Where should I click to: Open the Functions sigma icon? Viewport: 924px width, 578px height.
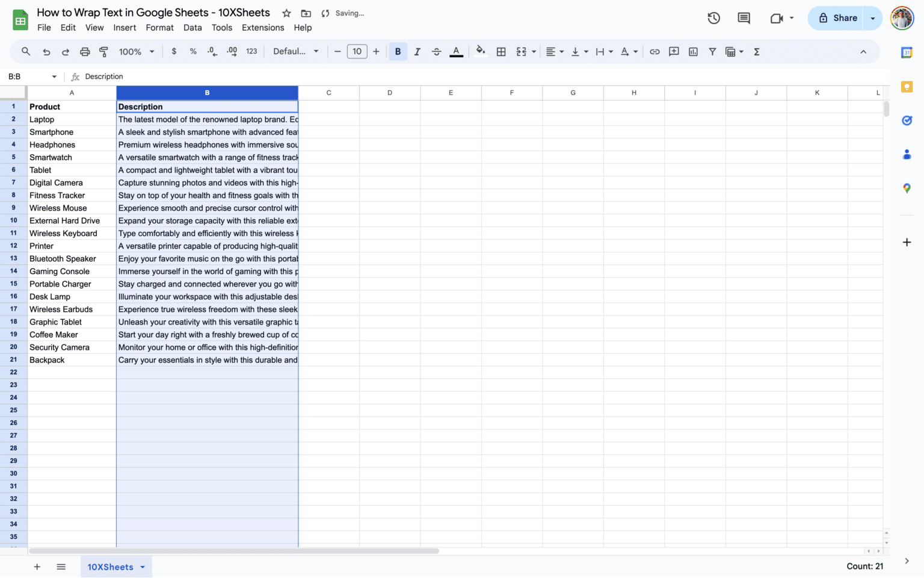757,51
